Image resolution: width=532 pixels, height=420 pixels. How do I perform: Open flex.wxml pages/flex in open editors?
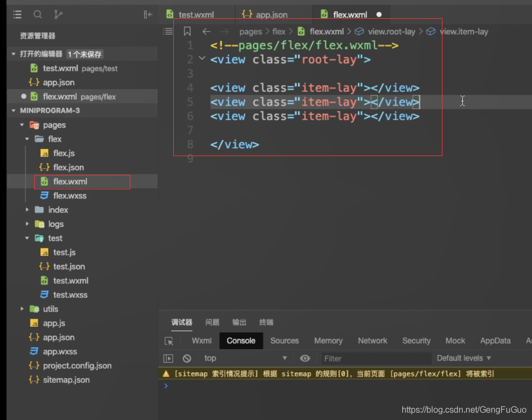click(x=82, y=97)
